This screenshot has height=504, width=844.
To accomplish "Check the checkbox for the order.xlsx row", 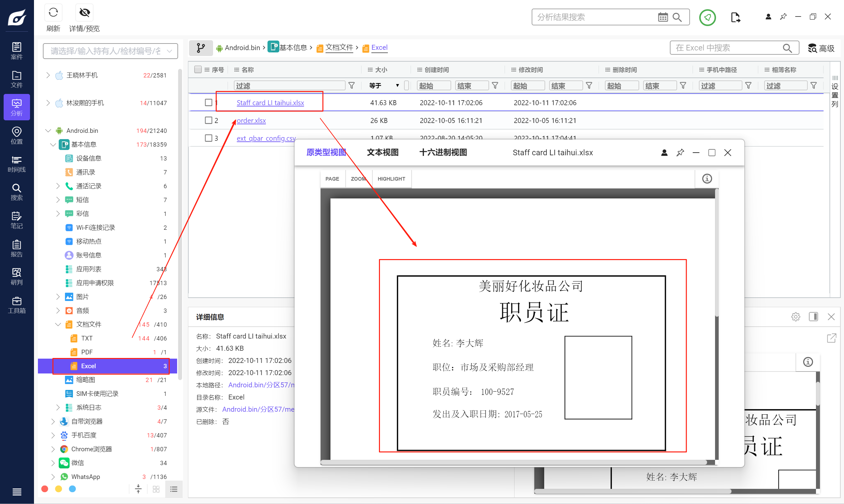I will click(208, 120).
